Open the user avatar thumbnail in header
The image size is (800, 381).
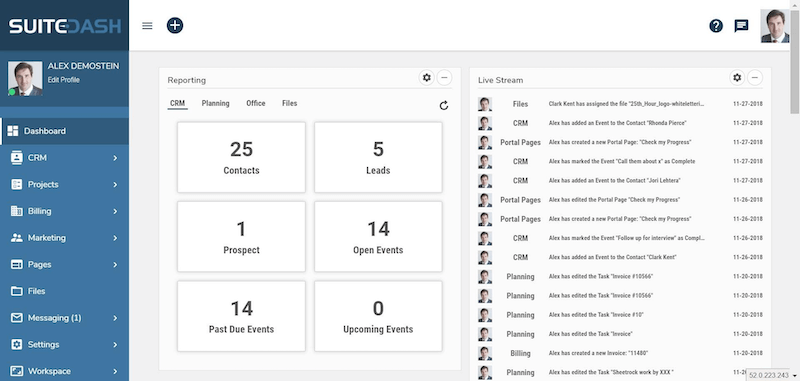[774, 26]
